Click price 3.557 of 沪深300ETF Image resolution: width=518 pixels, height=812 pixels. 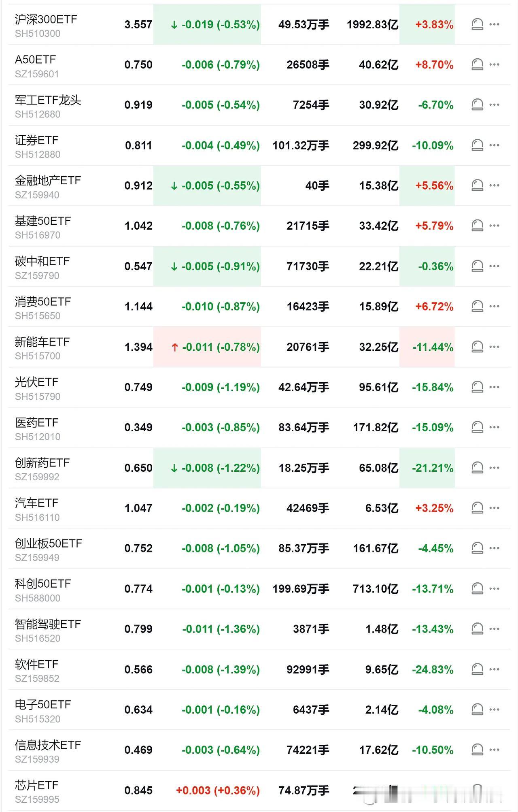tap(138, 24)
